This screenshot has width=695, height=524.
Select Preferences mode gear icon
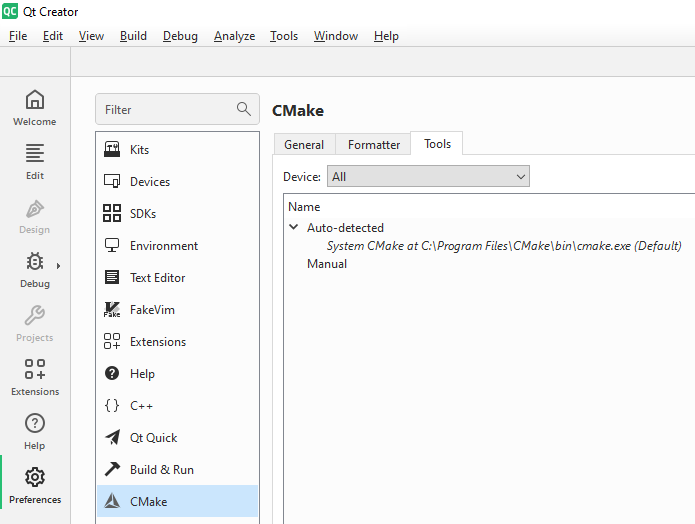(35, 477)
